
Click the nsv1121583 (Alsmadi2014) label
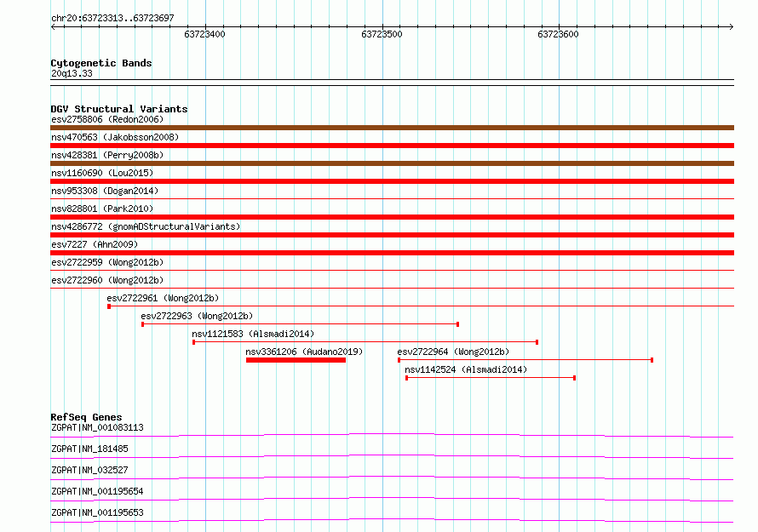point(253,334)
